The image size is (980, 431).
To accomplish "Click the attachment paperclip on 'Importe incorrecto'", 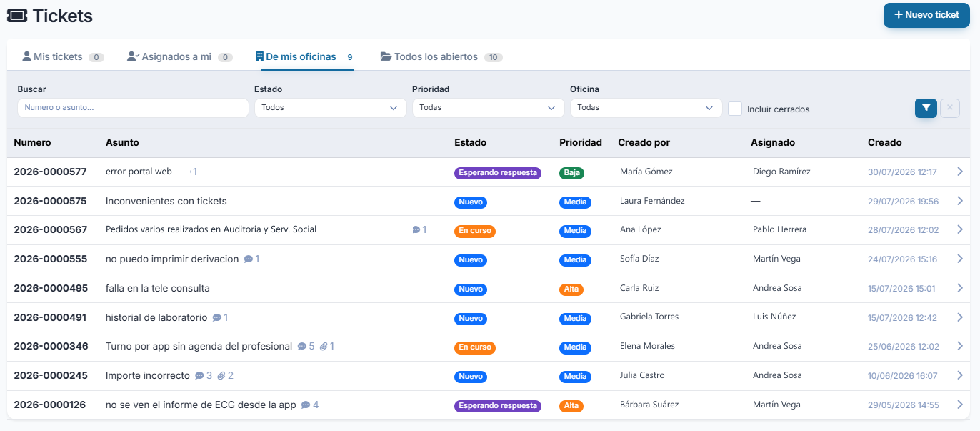I will pyautogui.click(x=221, y=376).
